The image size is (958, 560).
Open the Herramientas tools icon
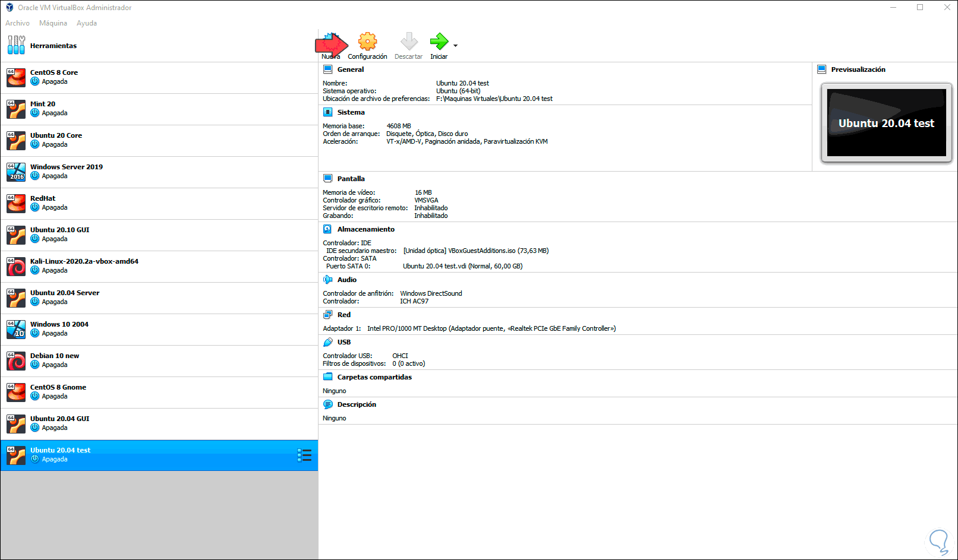[x=16, y=45]
